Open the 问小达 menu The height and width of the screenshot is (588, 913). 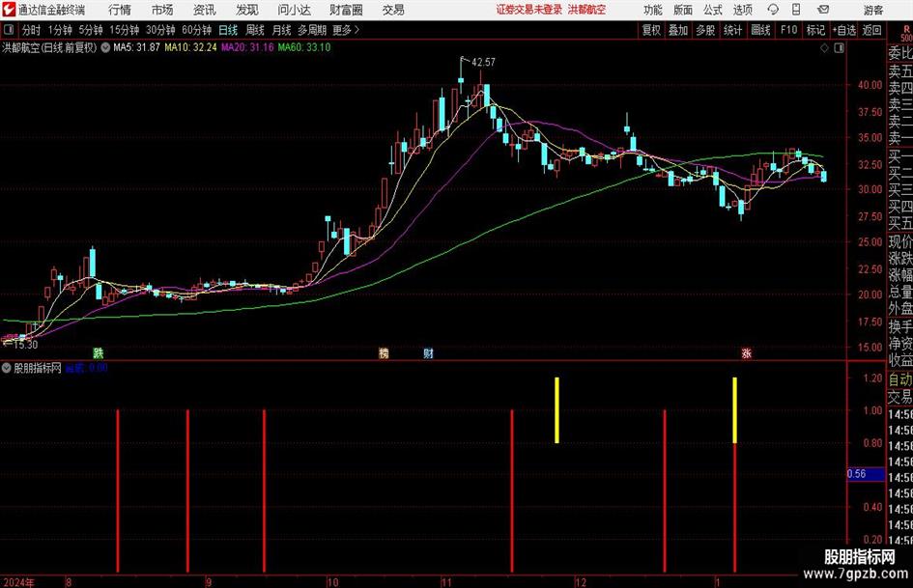[294, 10]
